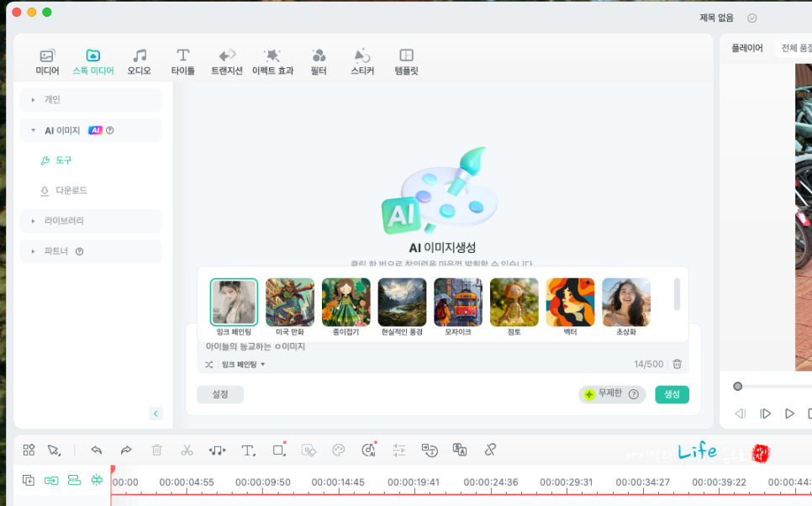Viewport: 812px width, 506px height.
Task: Click the AI audio tool icon
Action: point(369,450)
